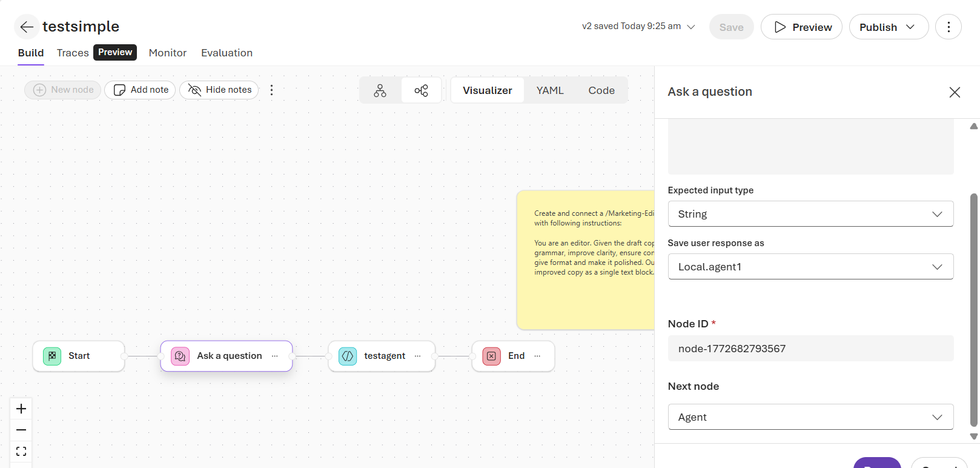
Task: Open the version history dropdown
Action: pyautogui.click(x=638, y=27)
